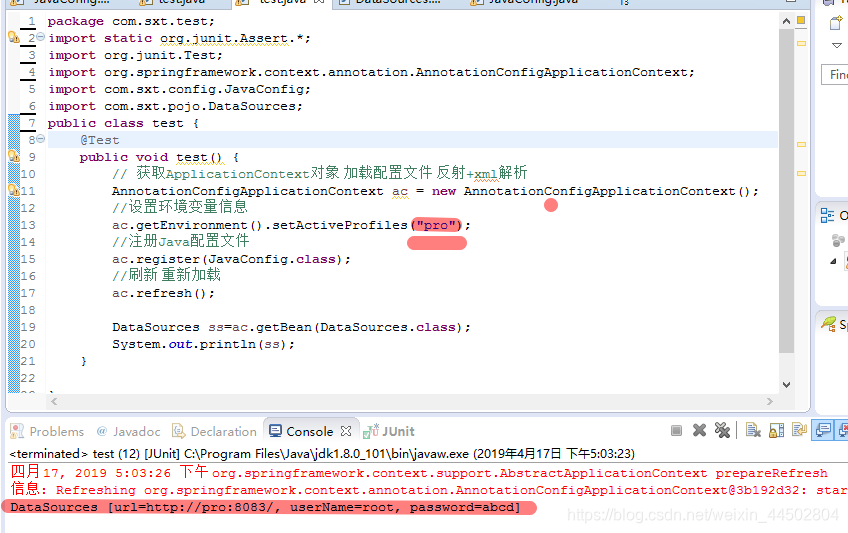Toggle Show Console When Standard Out Changes

click(x=823, y=430)
